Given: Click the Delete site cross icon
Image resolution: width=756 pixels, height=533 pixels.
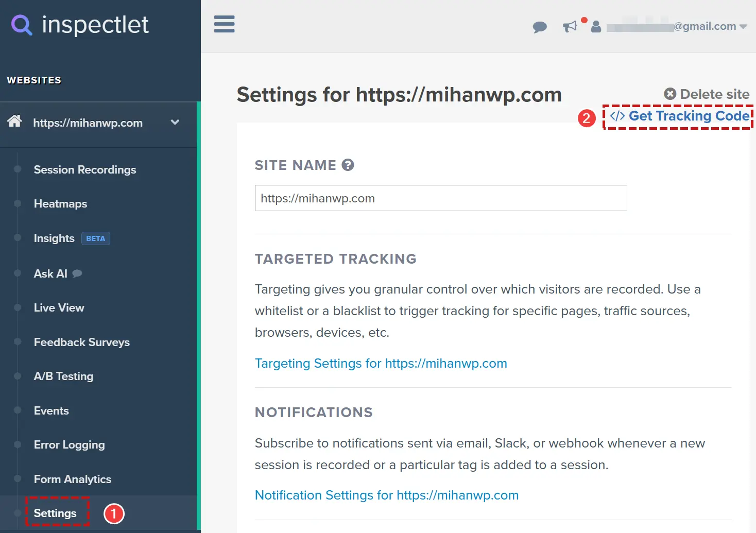Looking at the screenshot, I should click(x=670, y=94).
